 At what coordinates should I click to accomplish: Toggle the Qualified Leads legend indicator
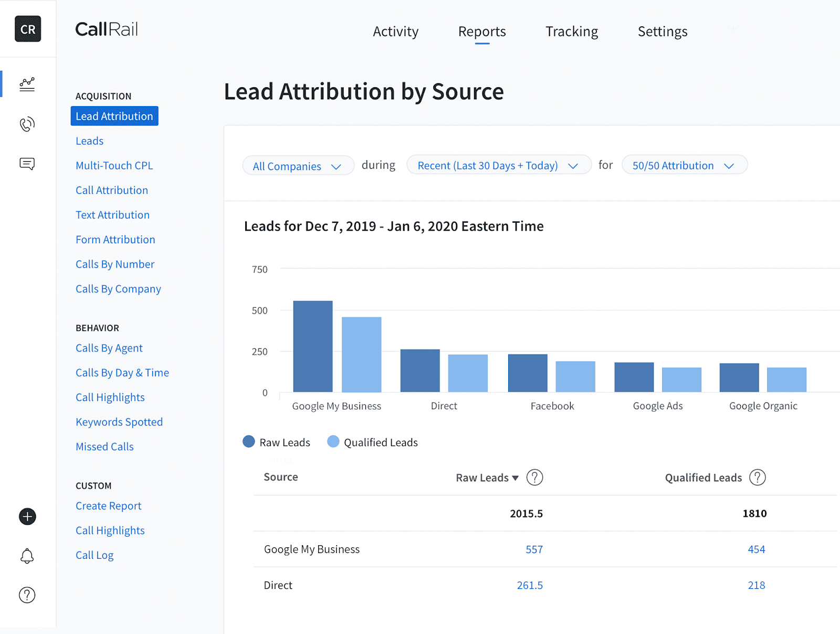click(333, 442)
